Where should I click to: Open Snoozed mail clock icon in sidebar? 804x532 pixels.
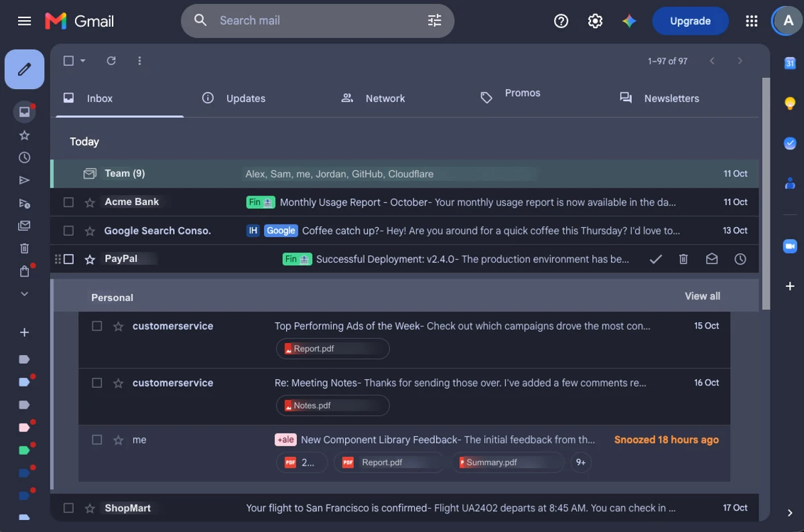pyautogui.click(x=25, y=157)
